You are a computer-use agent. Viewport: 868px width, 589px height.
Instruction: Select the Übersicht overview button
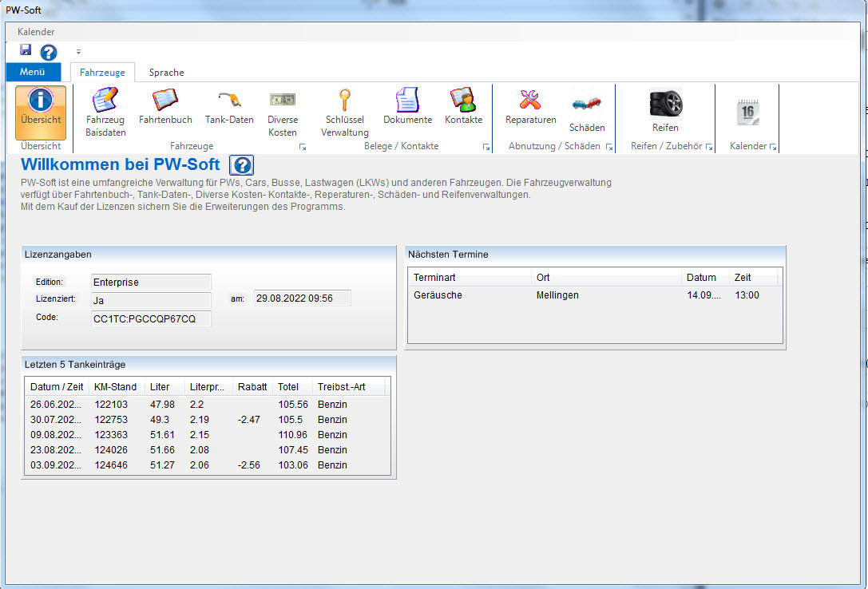coord(41,112)
